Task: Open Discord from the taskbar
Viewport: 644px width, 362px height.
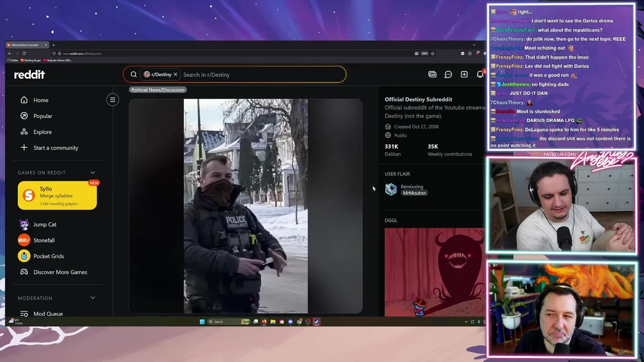Action: pos(290,322)
